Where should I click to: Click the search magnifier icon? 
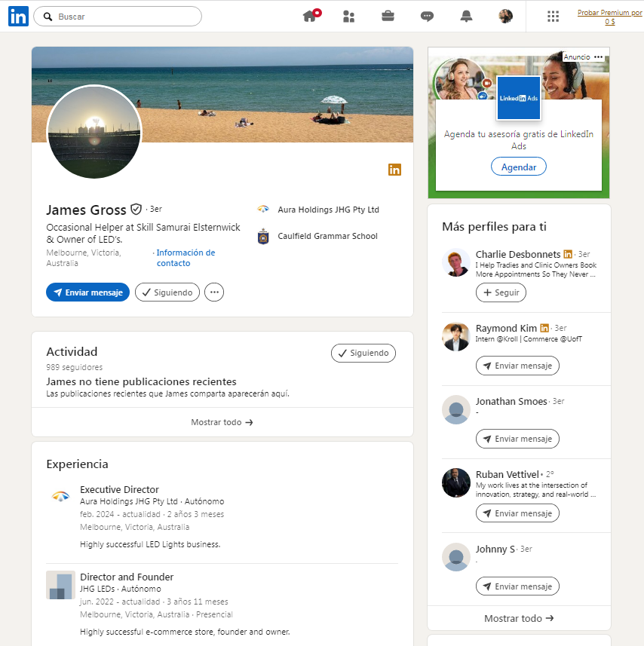click(x=48, y=17)
